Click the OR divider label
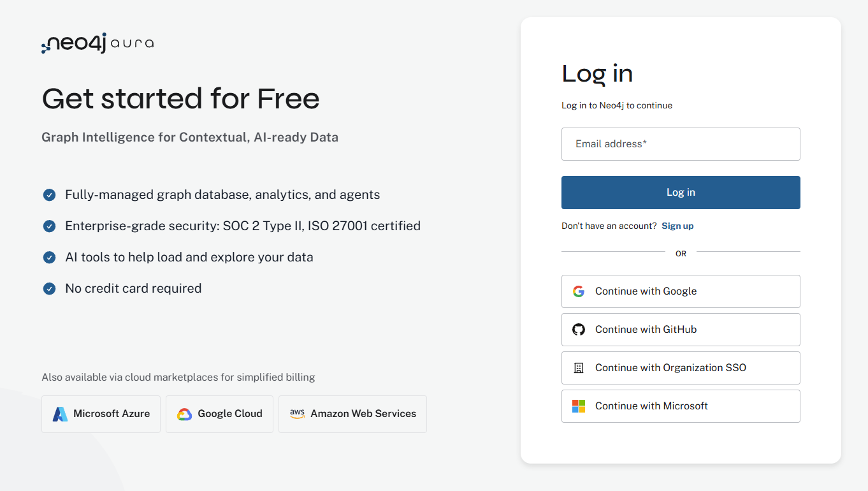Screen dimensions: 868x491 point(681,254)
